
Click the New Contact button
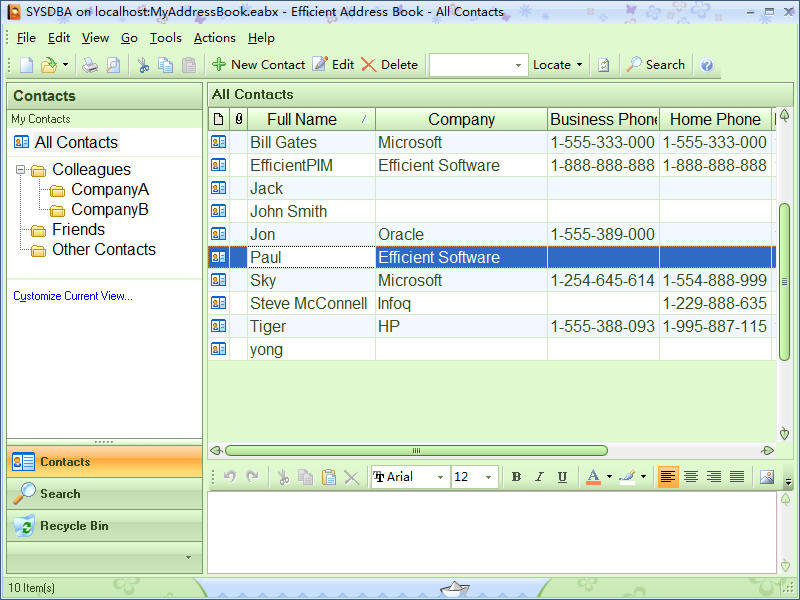coord(259,65)
